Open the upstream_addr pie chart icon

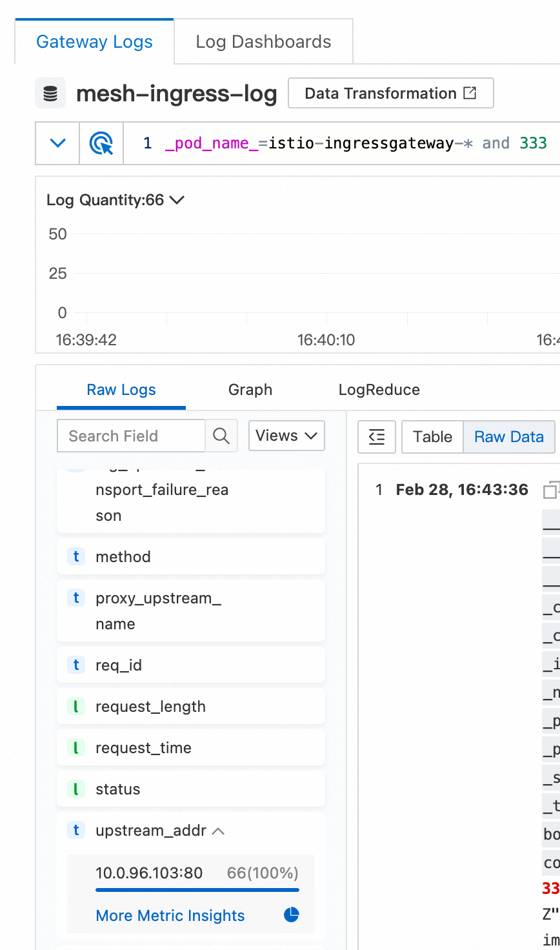coord(292,915)
